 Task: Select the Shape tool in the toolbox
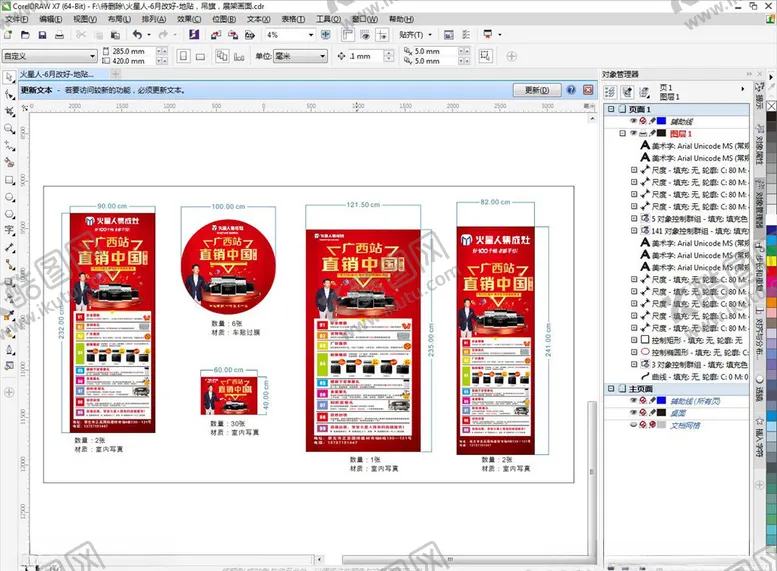9,94
